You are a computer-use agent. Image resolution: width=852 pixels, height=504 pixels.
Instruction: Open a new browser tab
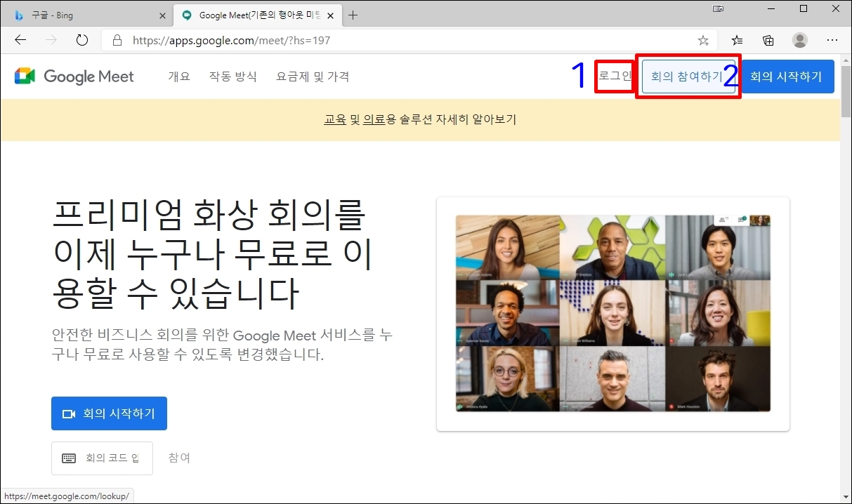[353, 15]
